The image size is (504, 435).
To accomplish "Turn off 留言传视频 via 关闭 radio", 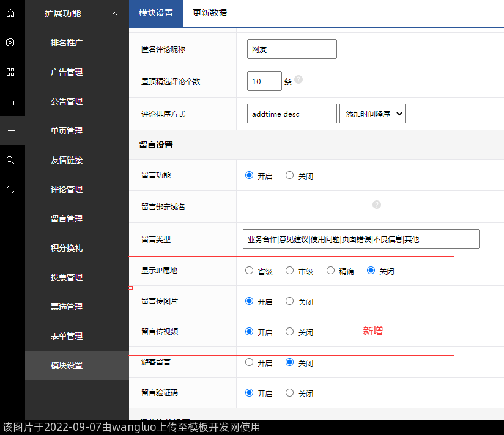I will click(290, 332).
